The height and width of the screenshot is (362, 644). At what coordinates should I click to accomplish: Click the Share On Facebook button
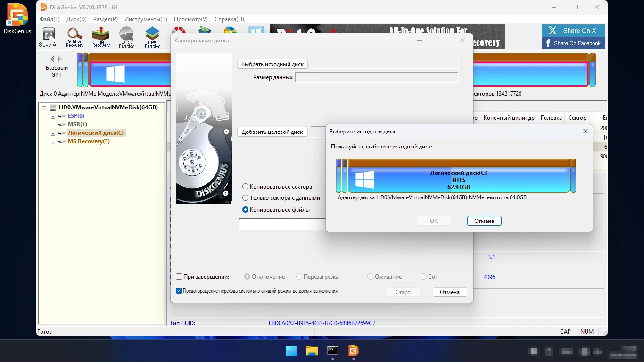tap(573, 43)
